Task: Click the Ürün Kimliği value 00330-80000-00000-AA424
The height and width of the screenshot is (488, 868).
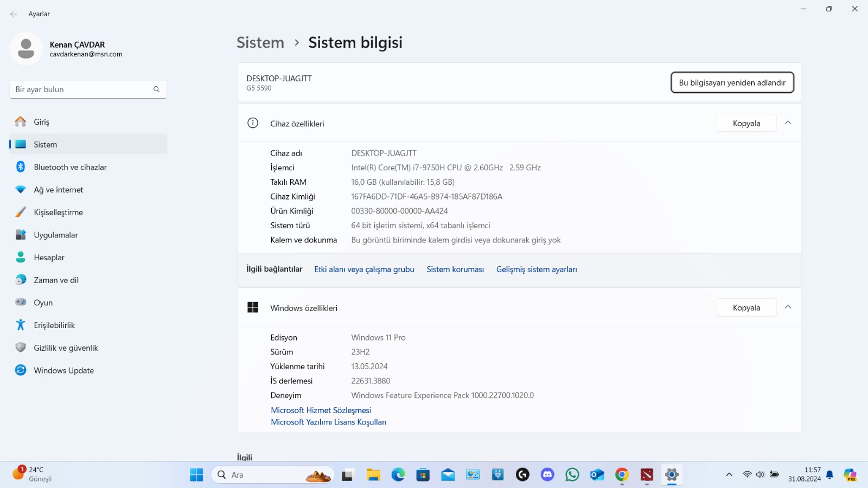Action: click(399, 211)
